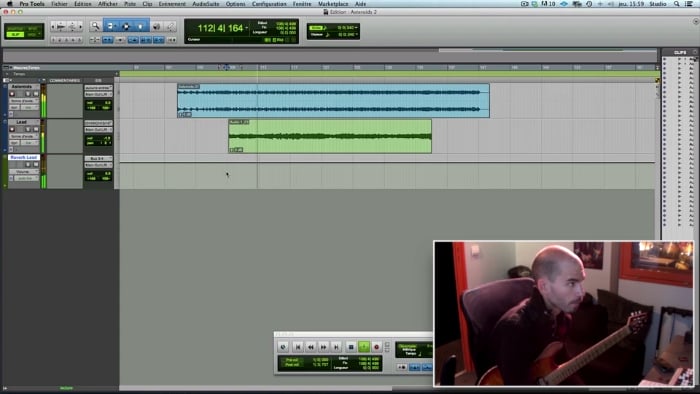Toggle Pre-roll in transport window

(x=293, y=360)
